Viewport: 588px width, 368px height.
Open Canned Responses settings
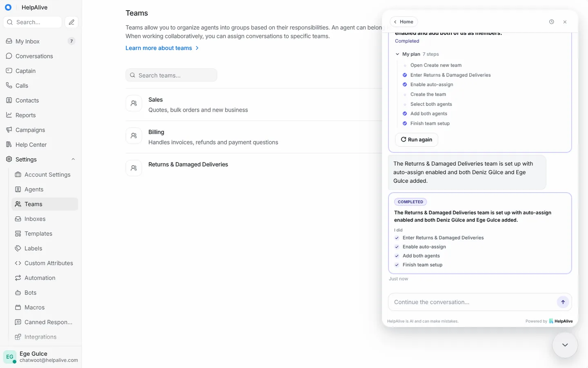tap(45, 322)
